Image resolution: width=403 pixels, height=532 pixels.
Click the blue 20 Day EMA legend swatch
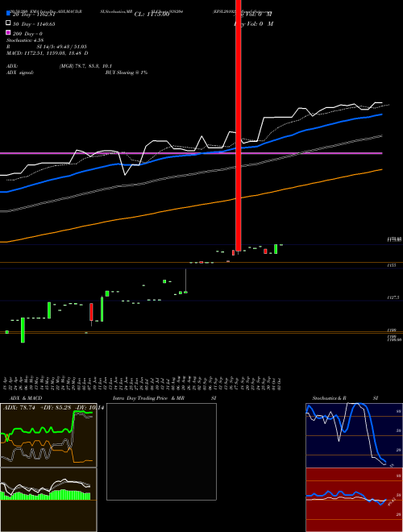pyautogui.click(x=8, y=15)
